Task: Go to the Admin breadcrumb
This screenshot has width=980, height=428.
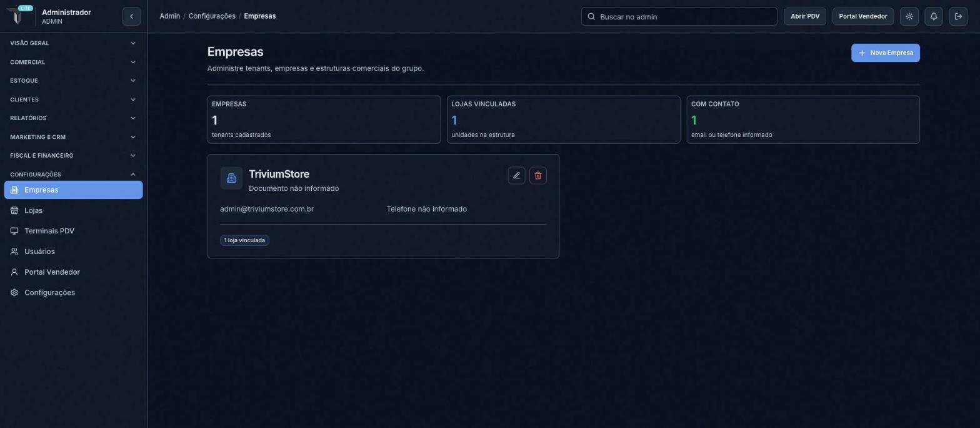Action: [x=169, y=16]
